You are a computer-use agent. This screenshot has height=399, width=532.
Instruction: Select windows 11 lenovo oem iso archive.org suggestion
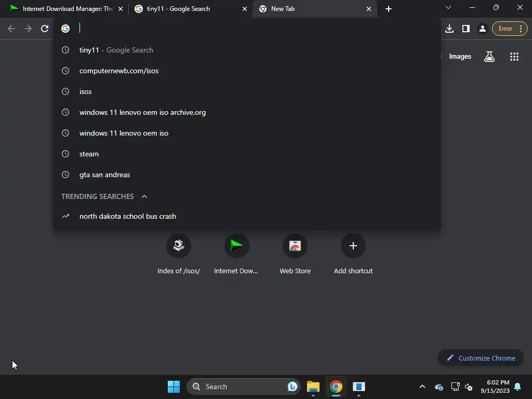point(247,112)
